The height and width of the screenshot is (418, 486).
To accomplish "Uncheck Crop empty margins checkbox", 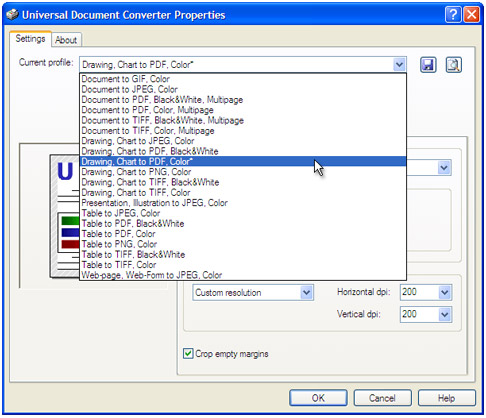I will pyautogui.click(x=188, y=353).
